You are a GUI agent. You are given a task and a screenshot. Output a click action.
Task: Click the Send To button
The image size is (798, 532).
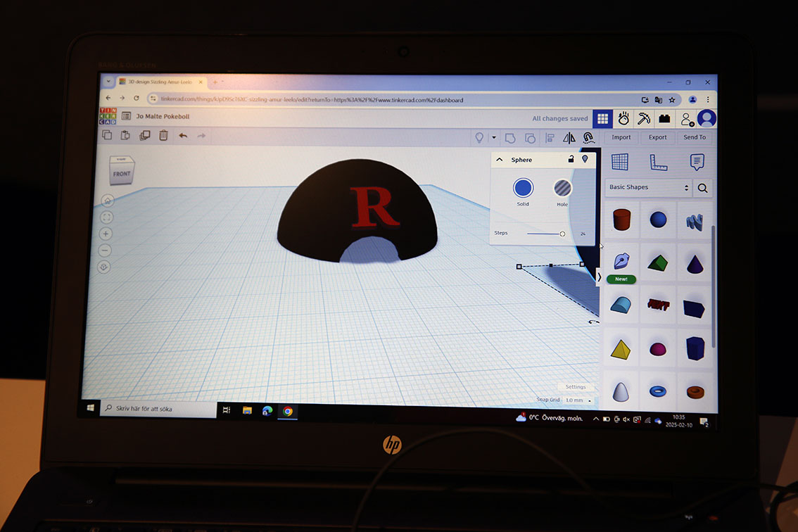695,137
